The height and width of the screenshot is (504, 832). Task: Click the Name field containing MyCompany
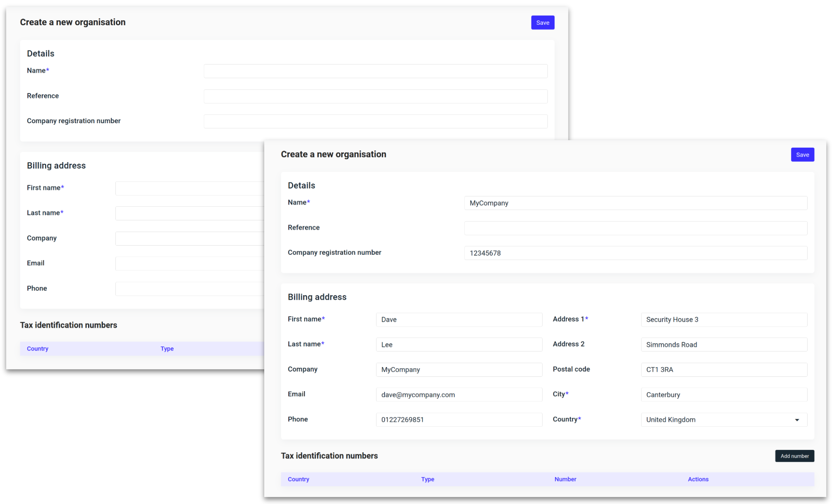(x=636, y=203)
